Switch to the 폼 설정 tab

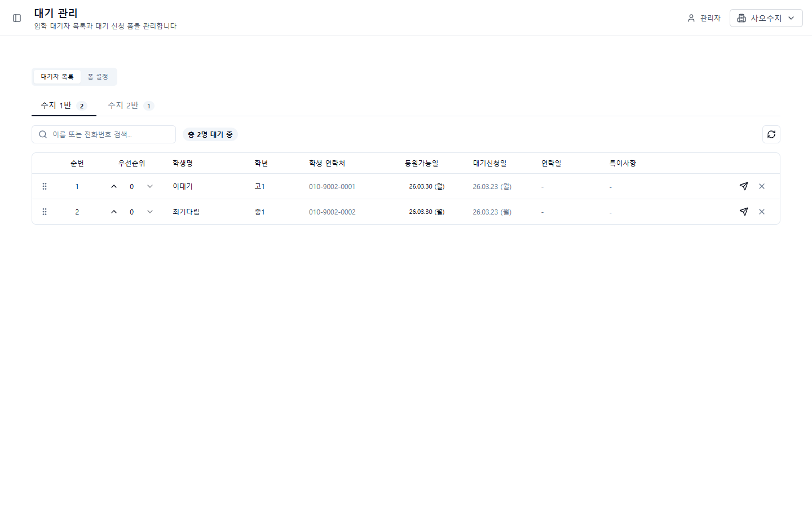pos(98,77)
